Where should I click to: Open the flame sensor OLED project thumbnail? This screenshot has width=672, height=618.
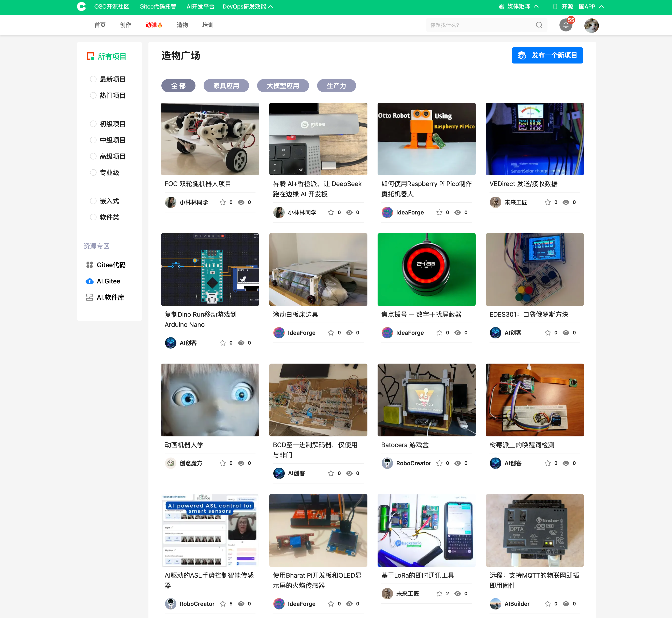pyautogui.click(x=318, y=530)
